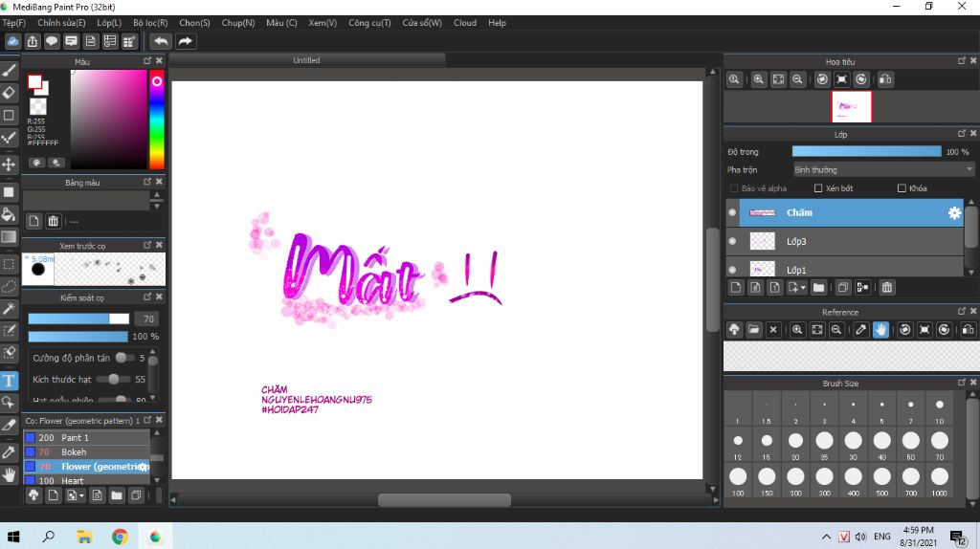980x549 pixels.
Task: Choose brush size 100 preset
Action: [738, 480]
